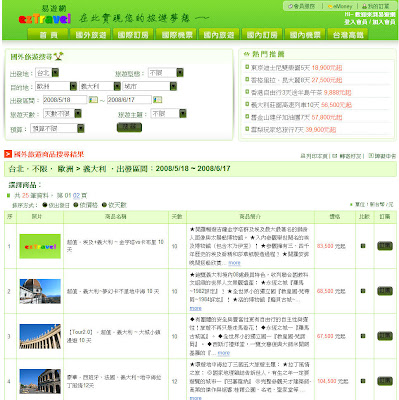
Task: Tick compare box for 67,500 tour
Action: (x=363, y=336)
